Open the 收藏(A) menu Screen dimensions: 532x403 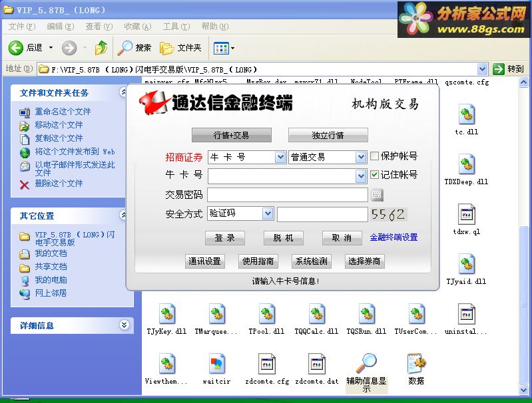coord(137,27)
